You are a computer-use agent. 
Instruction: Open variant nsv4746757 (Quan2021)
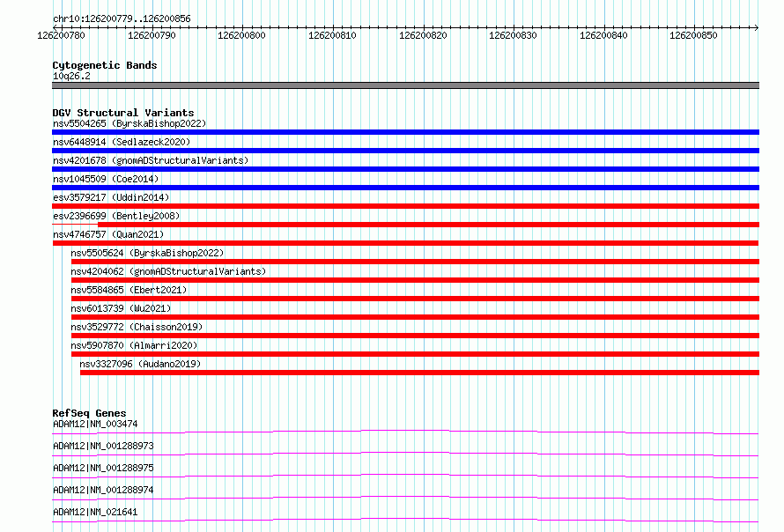point(108,234)
